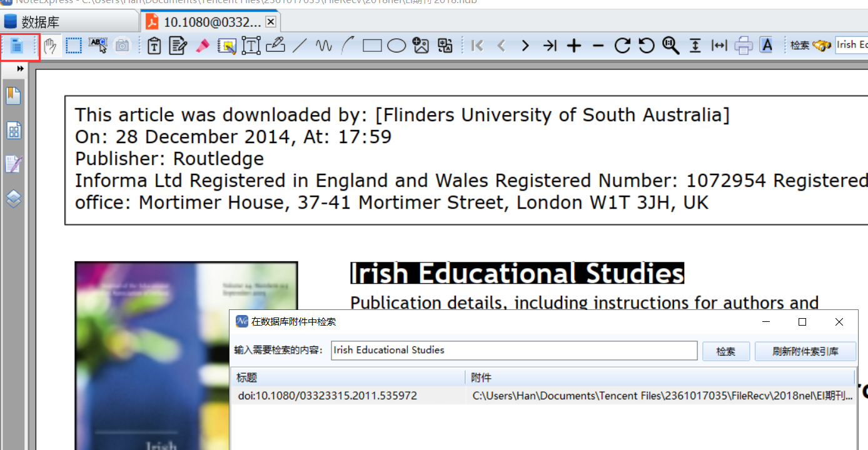The height and width of the screenshot is (450, 868).
Task: Select the rectangle shape tool
Action: pyautogui.click(x=372, y=46)
